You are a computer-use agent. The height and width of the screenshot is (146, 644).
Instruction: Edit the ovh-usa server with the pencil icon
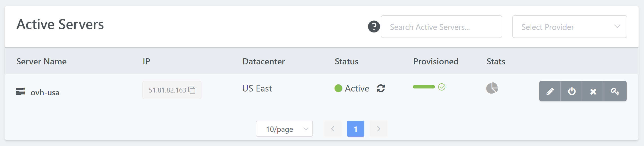pyautogui.click(x=550, y=91)
